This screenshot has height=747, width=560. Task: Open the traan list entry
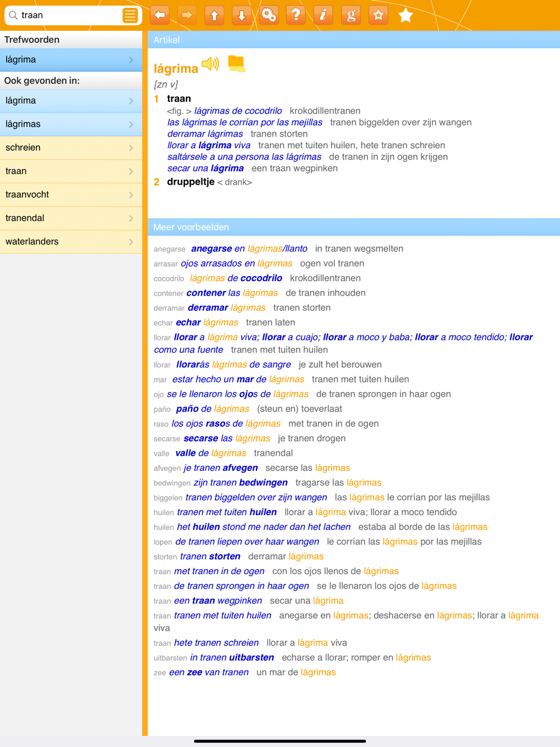71,171
